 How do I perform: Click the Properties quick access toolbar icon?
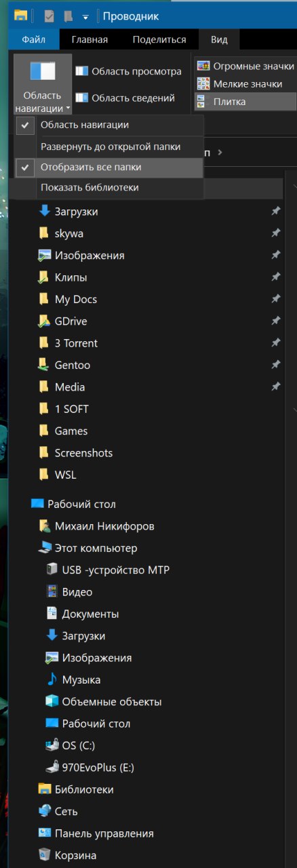49,16
